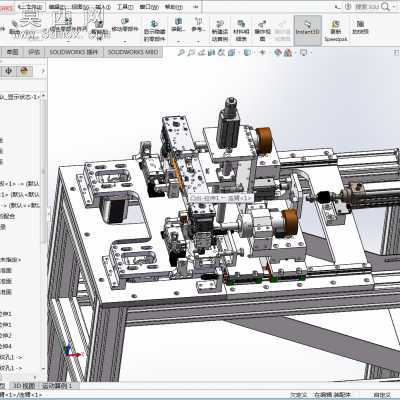Click the SOLIDWORKS search box
The height and width of the screenshot is (400, 400).
(367, 7)
